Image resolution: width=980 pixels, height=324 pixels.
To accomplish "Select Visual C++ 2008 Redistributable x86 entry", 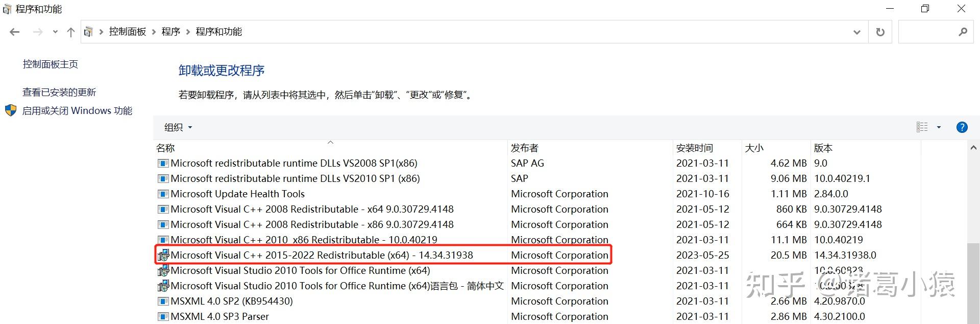I will pyautogui.click(x=312, y=225).
